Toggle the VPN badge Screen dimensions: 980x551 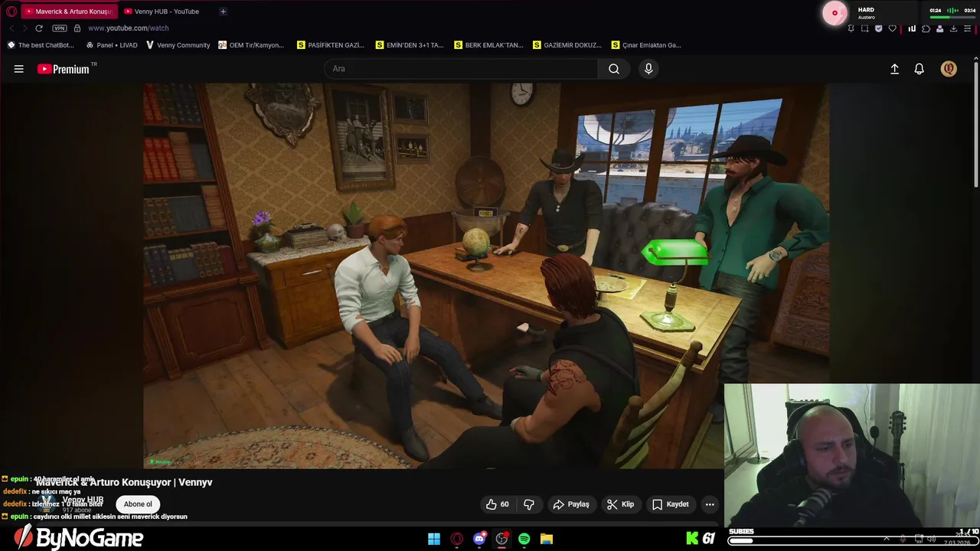[x=60, y=28]
